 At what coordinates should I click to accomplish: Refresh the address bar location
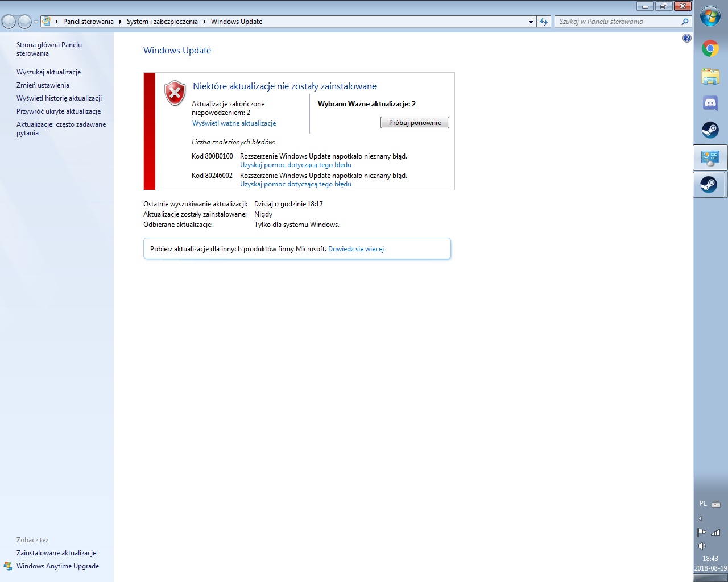click(x=544, y=22)
